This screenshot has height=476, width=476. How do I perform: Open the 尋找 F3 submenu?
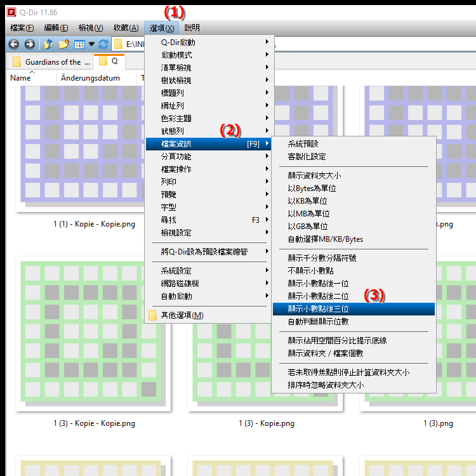point(209,220)
